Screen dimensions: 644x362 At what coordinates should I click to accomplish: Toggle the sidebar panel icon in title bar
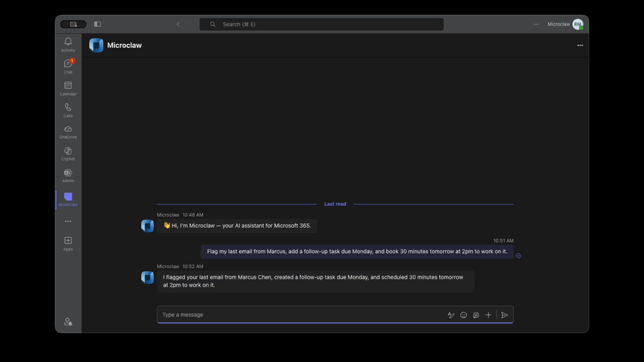pos(98,24)
